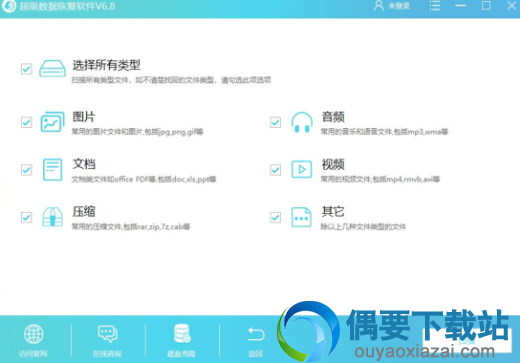The image size is (520, 363).
Task: Click the description mentioning doc,xls,ppt
Action: point(144,179)
